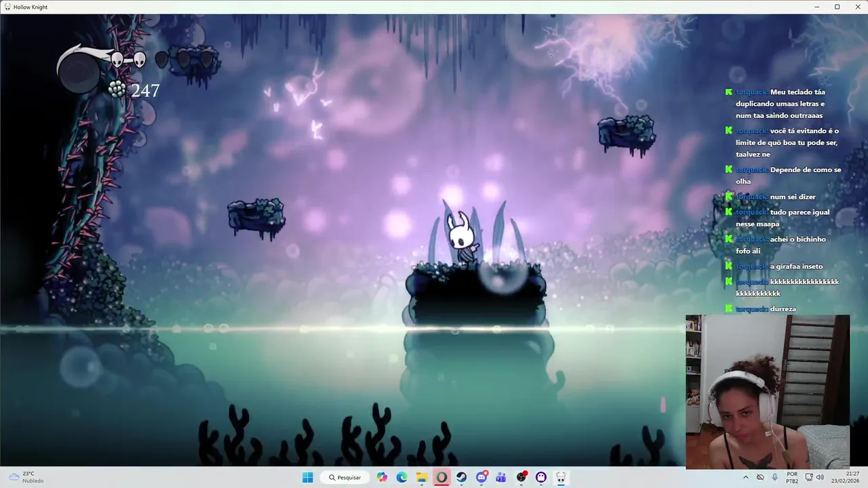Click the first empty dark health mask
The width and height of the screenshot is (868, 488).
[161, 60]
